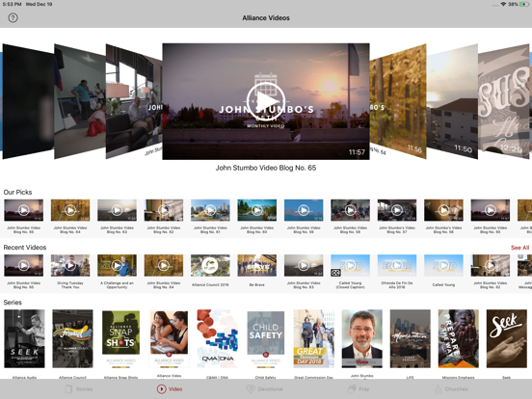Click the Our Picks section heading
This screenshot has height=399, width=532.
(x=17, y=192)
